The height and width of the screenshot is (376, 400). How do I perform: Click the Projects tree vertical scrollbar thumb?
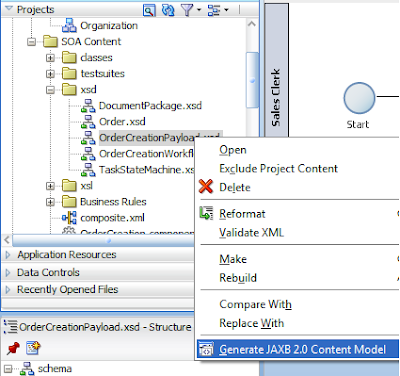coord(252,80)
